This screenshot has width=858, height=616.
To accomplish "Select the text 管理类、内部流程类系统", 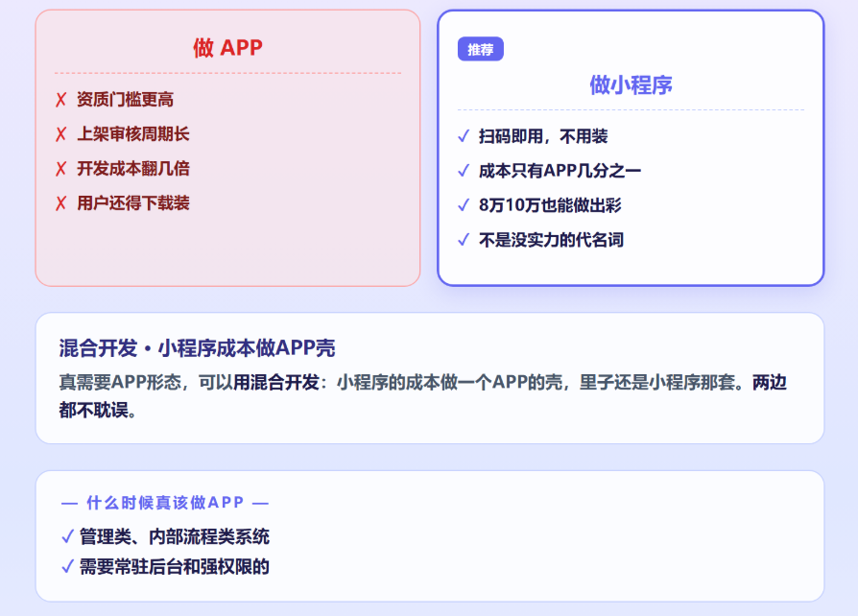I will (175, 536).
